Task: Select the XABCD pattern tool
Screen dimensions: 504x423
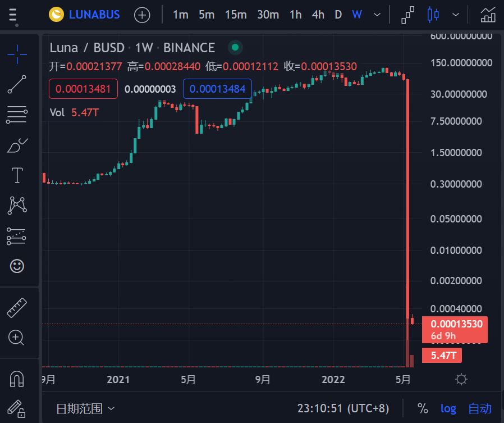Action: [17, 206]
